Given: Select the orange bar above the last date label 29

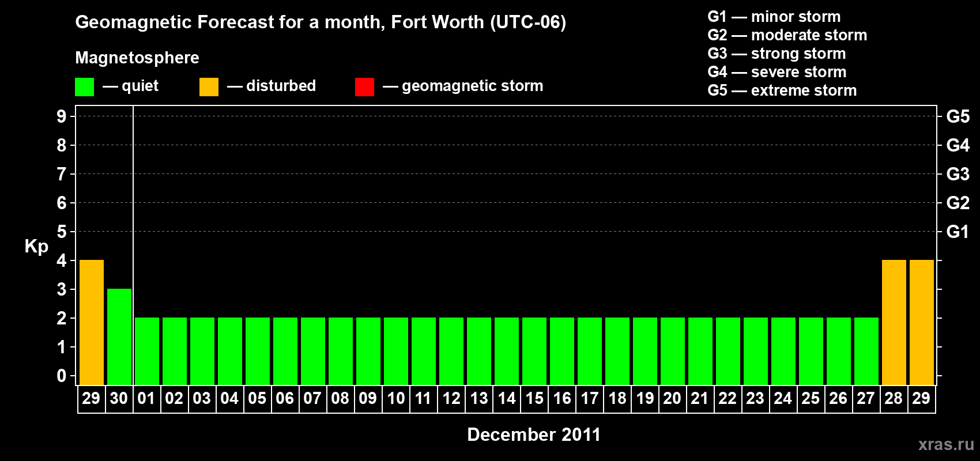Looking at the screenshot, I should click(922, 322).
